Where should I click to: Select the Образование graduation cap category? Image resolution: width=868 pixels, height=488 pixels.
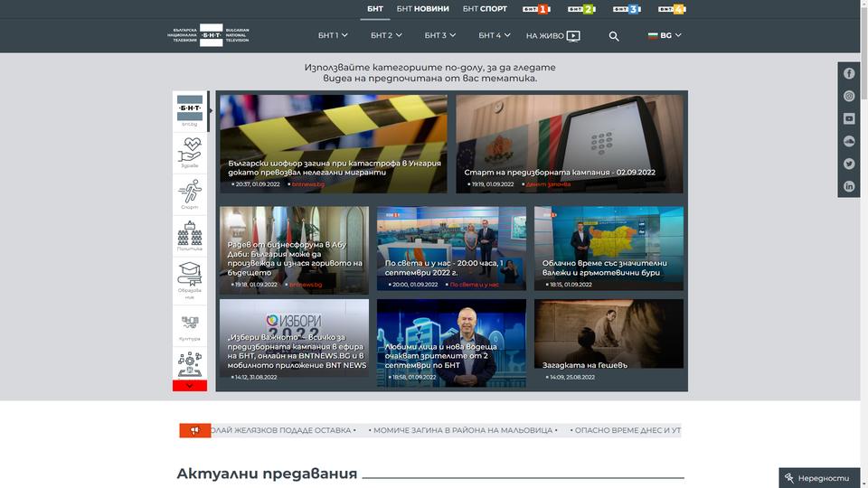(190, 280)
